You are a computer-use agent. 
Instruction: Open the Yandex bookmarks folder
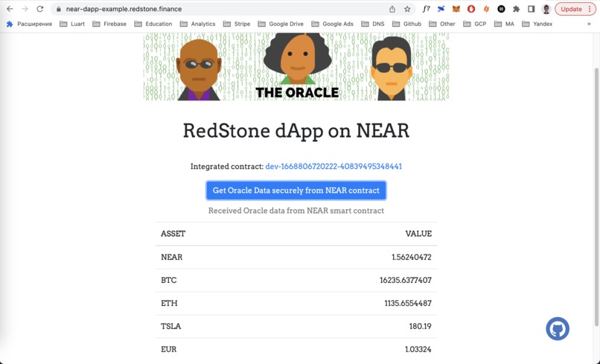click(x=537, y=24)
